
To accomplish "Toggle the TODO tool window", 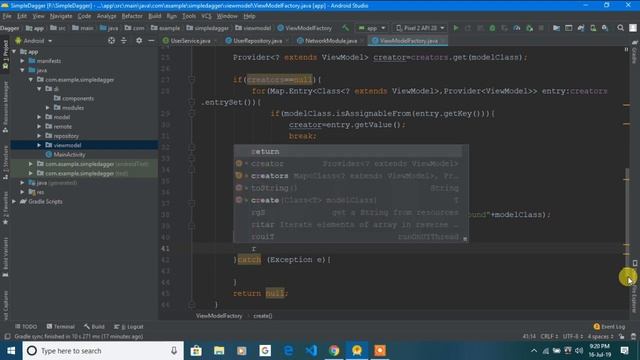I will click(x=26, y=327).
